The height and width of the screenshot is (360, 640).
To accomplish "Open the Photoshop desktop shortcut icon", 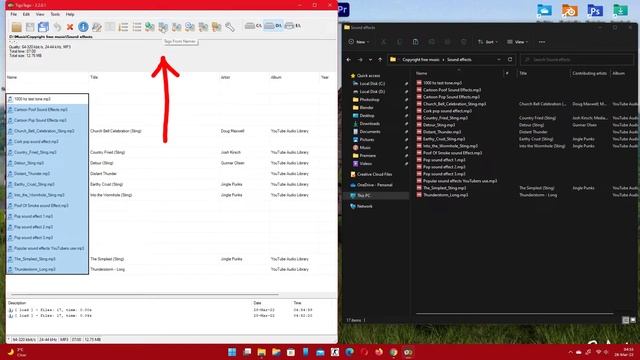I will (x=595, y=11).
